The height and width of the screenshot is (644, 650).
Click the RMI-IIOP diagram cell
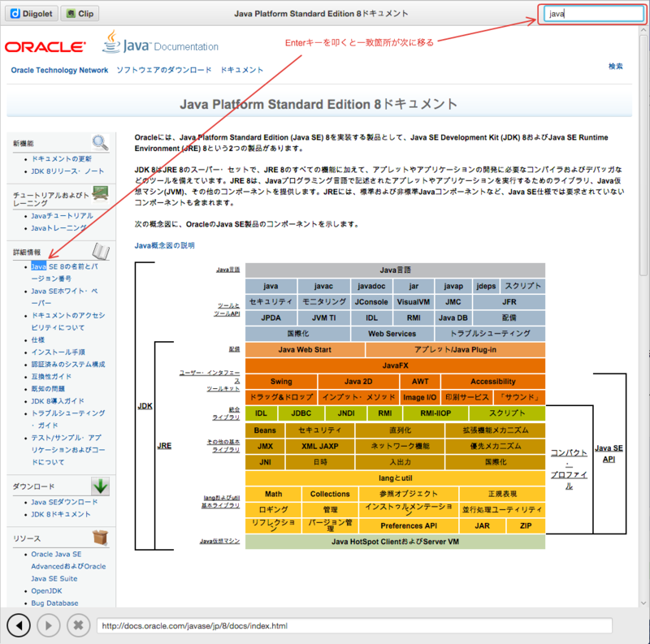tap(435, 413)
